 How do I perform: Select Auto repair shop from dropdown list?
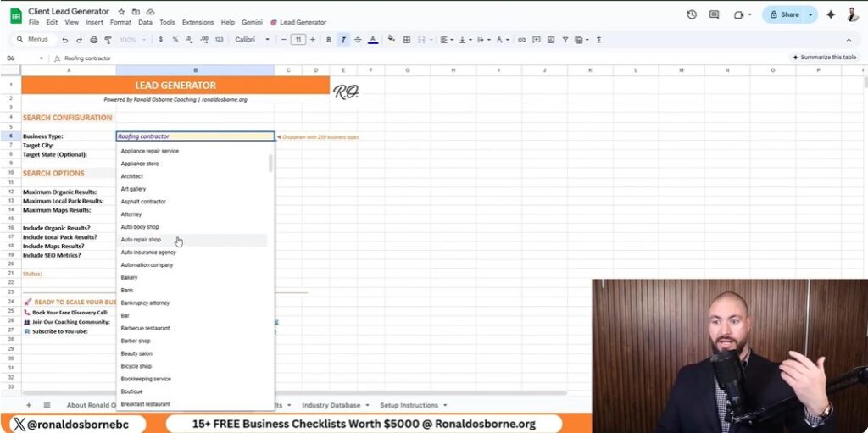(x=192, y=240)
